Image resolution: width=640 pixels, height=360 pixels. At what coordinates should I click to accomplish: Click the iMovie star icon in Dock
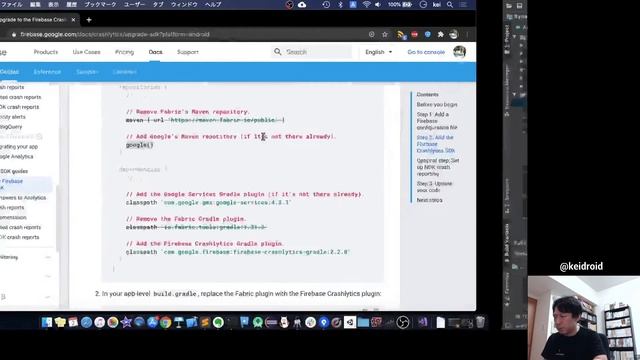click(126, 322)
